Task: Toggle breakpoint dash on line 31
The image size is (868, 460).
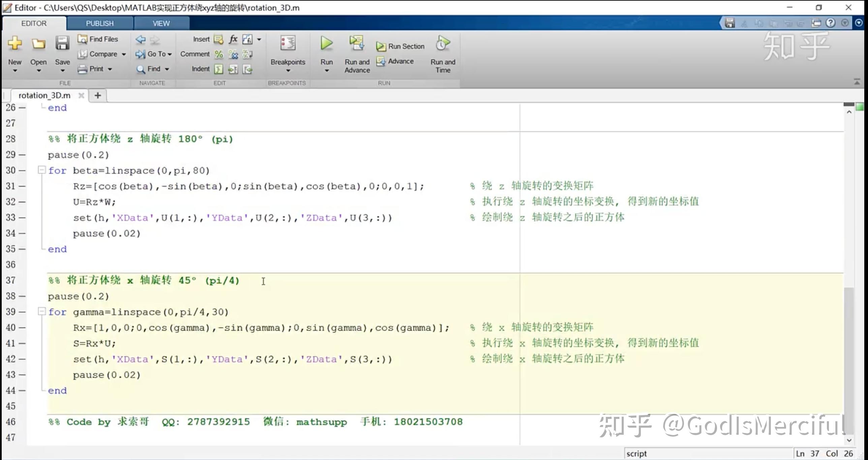Action: (22, 186)
